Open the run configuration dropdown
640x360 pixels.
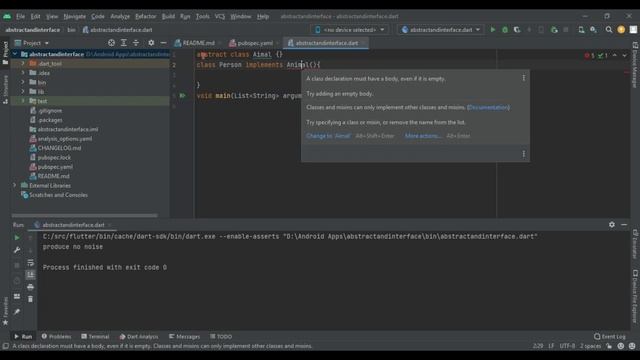point(441,30)
